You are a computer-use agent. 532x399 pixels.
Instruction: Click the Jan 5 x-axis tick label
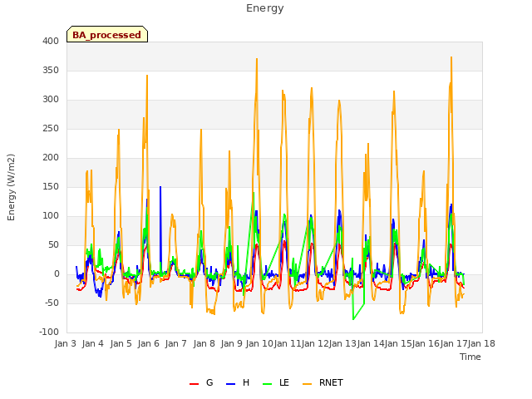click(x=121, y=343)
